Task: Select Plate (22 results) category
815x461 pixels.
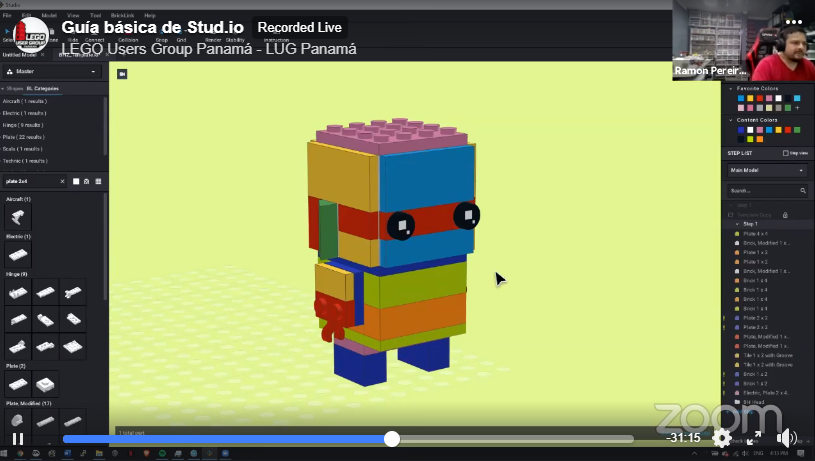Action: pos(23,137)
